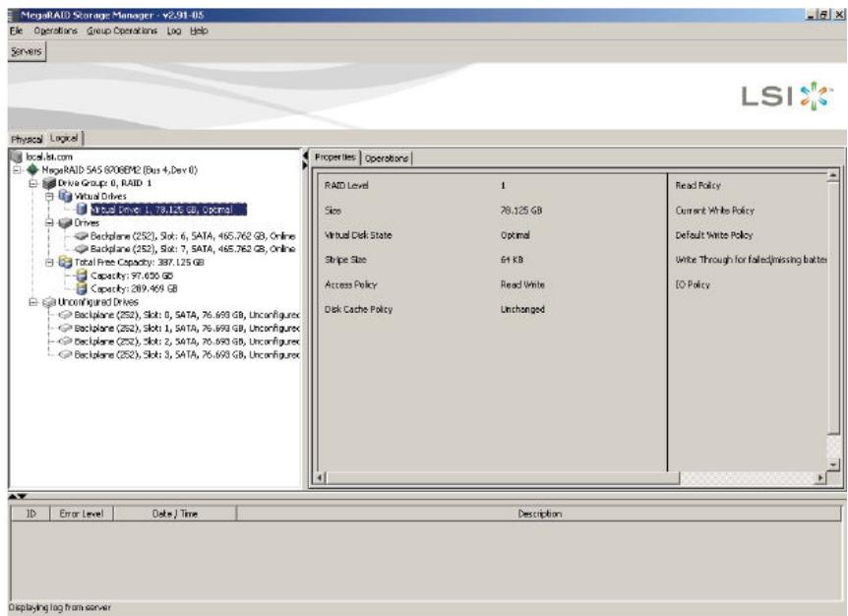Collapse the Unconfigured Drives node
This screenshot has height=616, width=848.
click(33, 302)
